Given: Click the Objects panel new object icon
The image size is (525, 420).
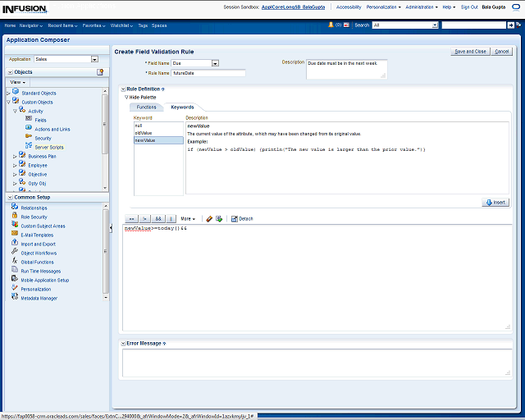Looking at the screenshot, I should click(x=100, y=72).
